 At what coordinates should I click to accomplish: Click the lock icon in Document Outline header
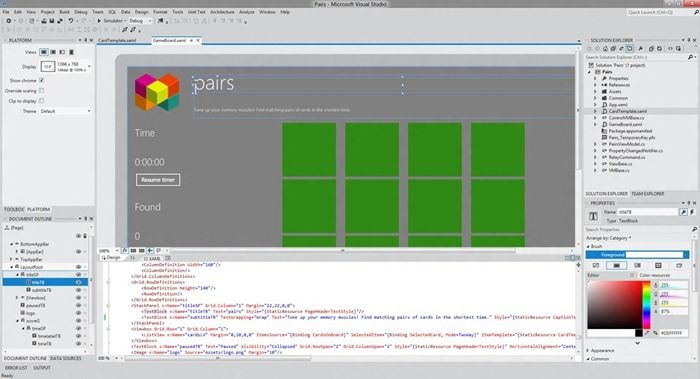click(x=85, y=236)
